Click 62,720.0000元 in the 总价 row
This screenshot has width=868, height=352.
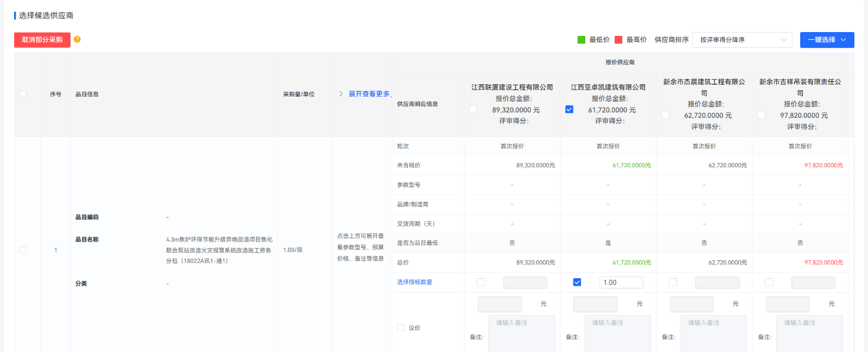pyautogui.click(x=727, y=262)
